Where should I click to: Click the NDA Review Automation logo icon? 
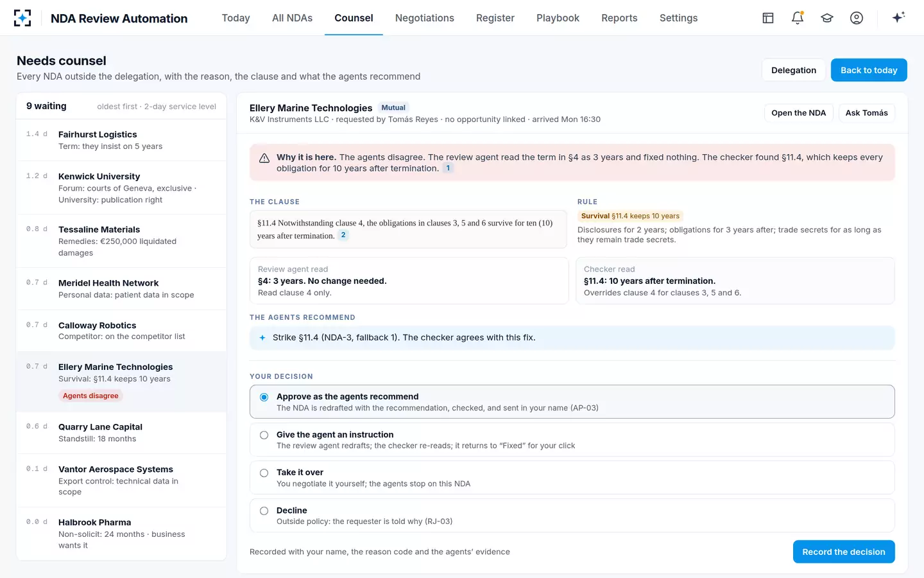coord(22,18)
